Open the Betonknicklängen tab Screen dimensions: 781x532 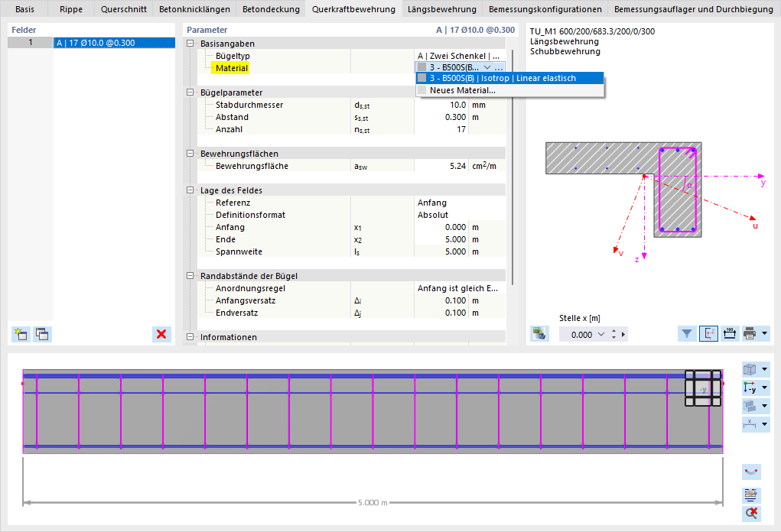coord(194,9)
